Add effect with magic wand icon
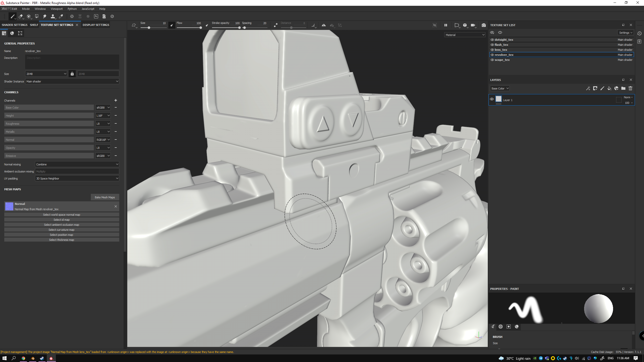The height and width of the screenshot is (362, 644). (x=588, y=88)
